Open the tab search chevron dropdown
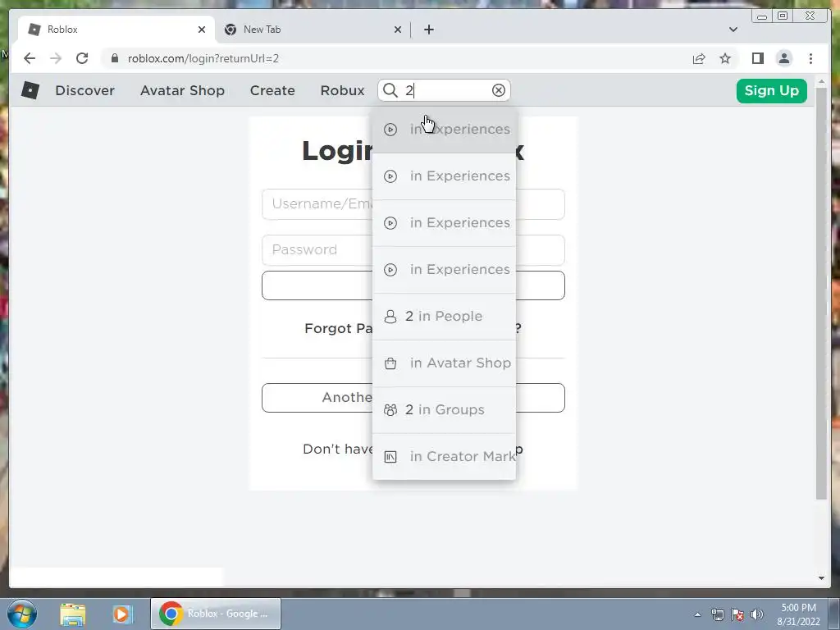The width and height of the screenshot is (840, 630). tap(733, 30)
